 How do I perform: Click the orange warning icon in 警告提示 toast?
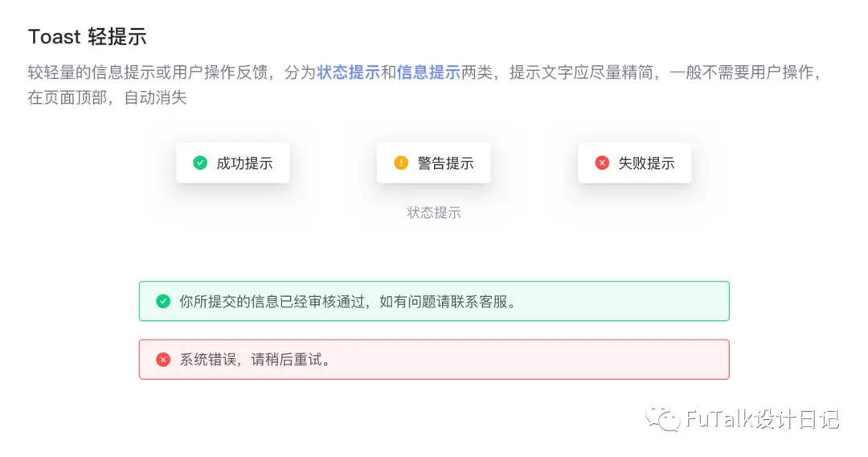click(x=401, y=163)
